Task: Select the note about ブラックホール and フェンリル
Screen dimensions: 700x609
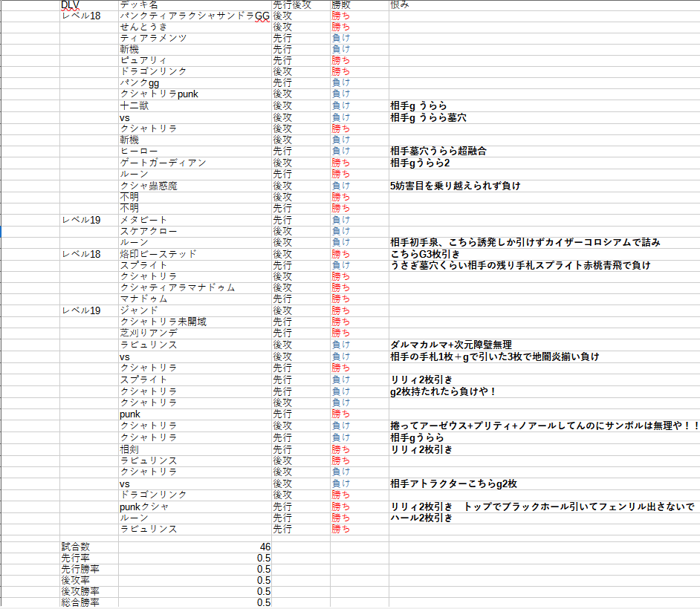Action: pos(543,507)
